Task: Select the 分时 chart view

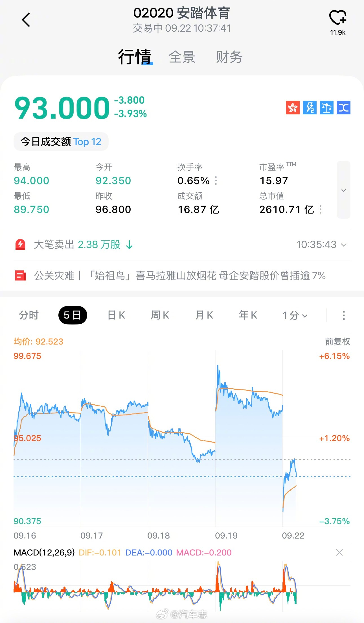Action: (x=29, y=315)
